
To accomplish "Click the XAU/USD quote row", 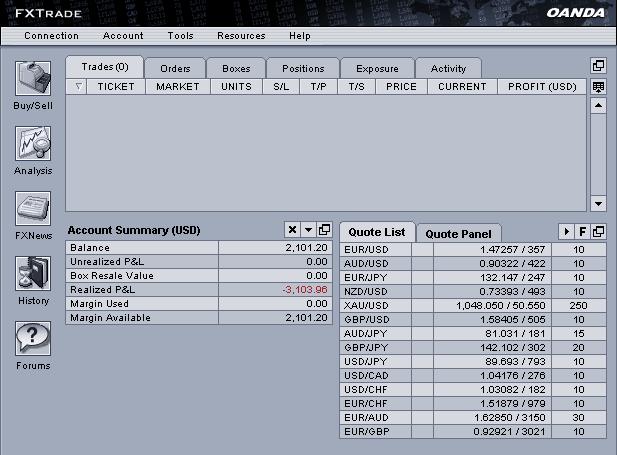I will click(x=473, y=305).
